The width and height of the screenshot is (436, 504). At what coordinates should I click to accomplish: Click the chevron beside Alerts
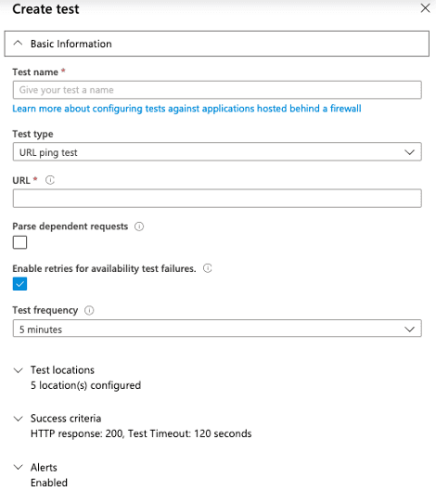pos(19,467)
